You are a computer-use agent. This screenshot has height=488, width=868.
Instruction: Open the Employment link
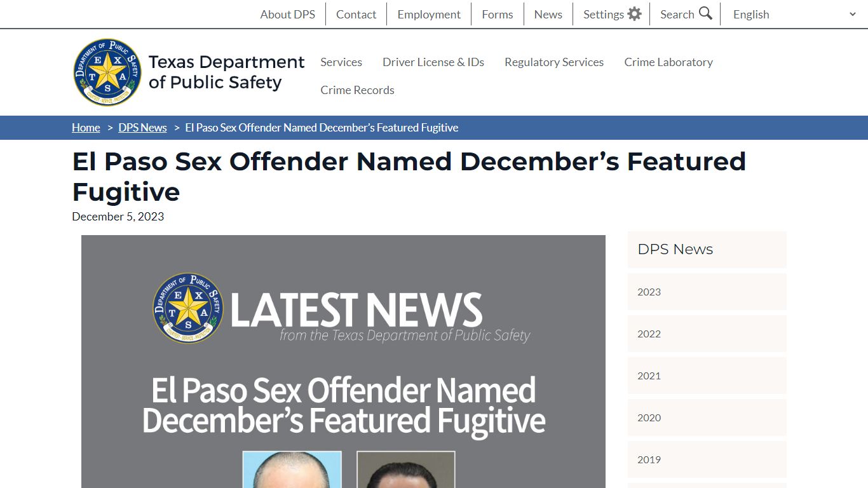click(429, 14)
